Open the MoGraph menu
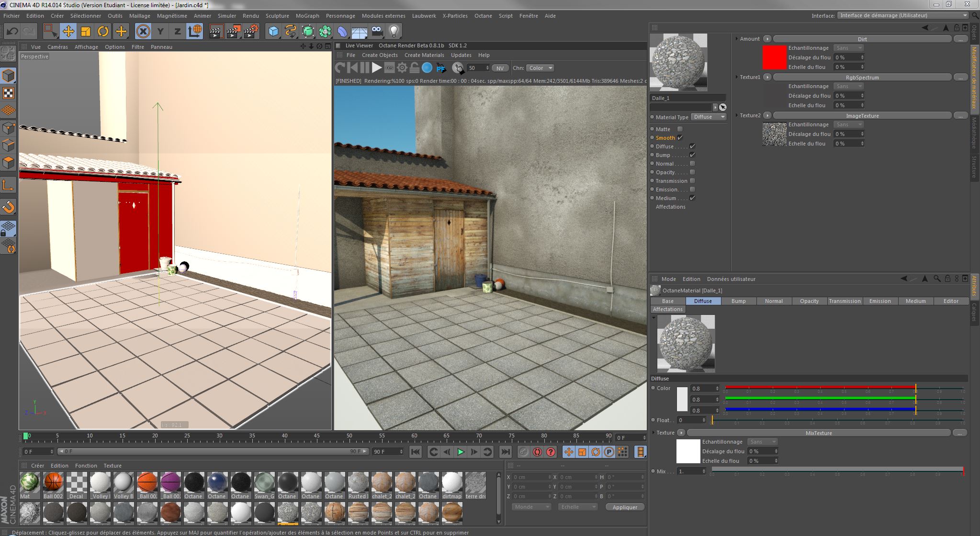The height and width of the screenshot is (536, 980). coord(307,16)
